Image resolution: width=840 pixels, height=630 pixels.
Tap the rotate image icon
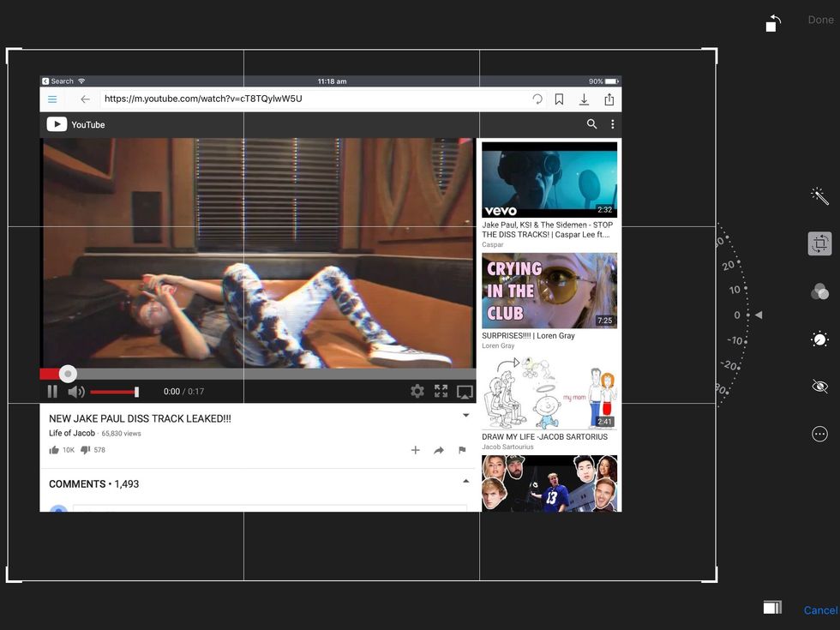(x=773, y=23)
